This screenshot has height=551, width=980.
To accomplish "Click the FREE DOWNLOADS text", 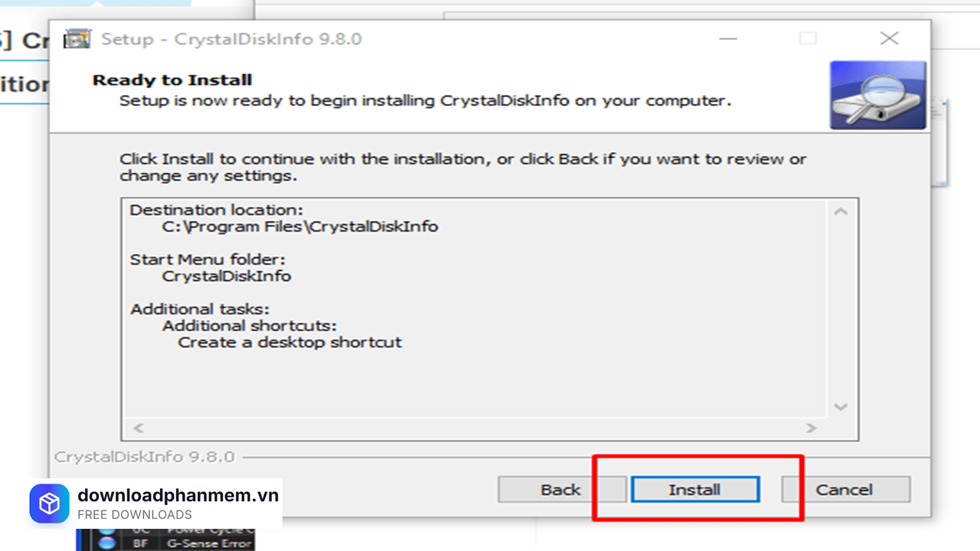I will 135,515.
